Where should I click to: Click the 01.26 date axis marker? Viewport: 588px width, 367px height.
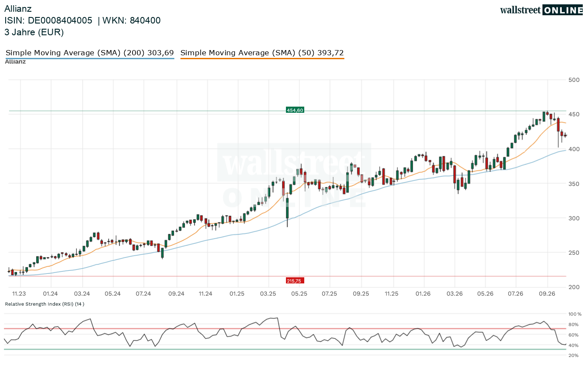coord(423,294)
